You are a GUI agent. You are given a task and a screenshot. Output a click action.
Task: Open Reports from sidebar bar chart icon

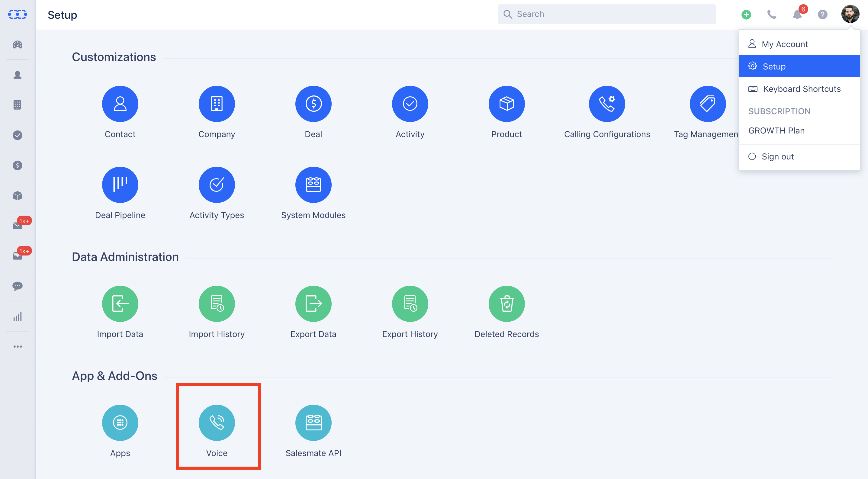18,316
